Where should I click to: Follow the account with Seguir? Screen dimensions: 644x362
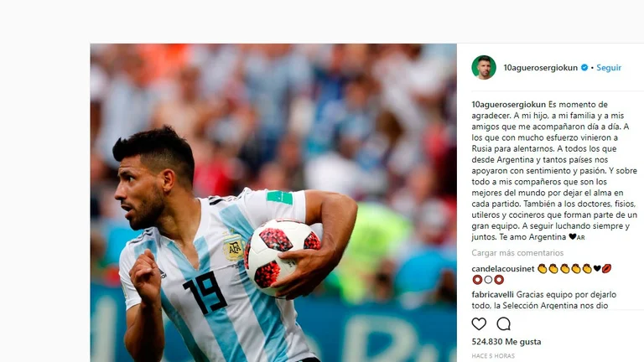pyautogui.click(x=609, y=68)
